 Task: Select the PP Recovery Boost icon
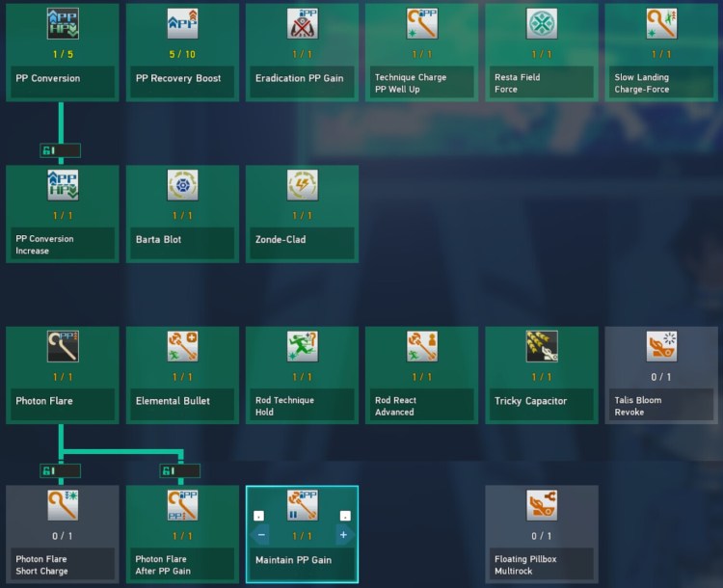pos(182,24)
